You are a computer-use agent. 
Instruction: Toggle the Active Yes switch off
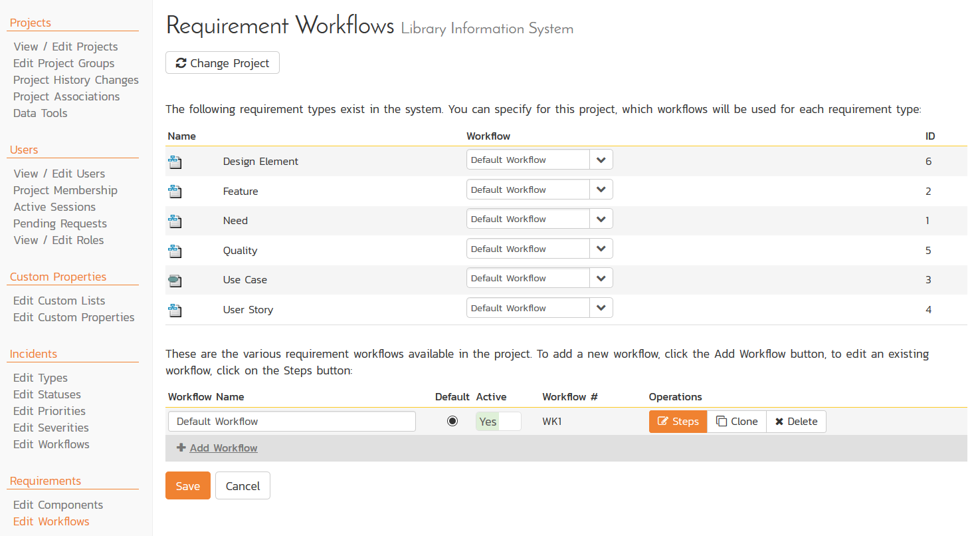point(498,422)
